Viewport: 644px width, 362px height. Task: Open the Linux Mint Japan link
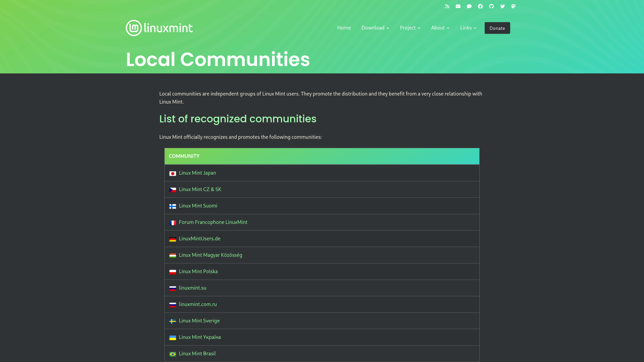point(197,173)
